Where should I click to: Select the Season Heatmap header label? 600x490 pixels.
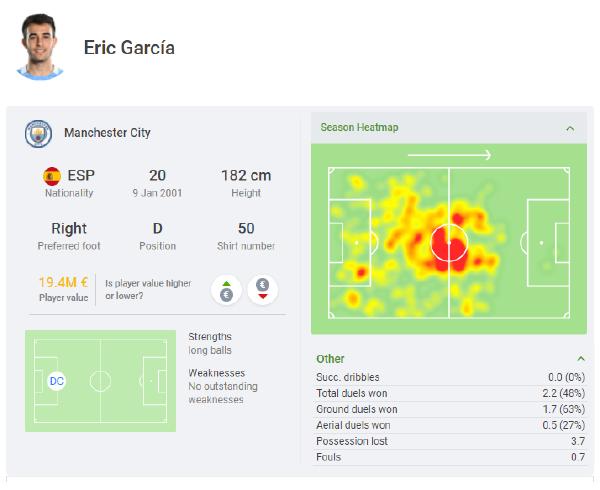[359, 128]
